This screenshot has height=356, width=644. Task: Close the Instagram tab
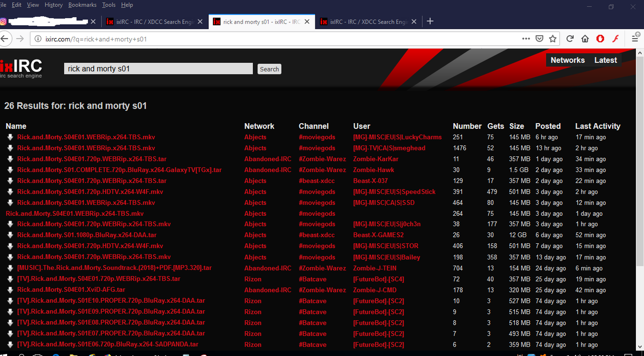coord(93,22)
